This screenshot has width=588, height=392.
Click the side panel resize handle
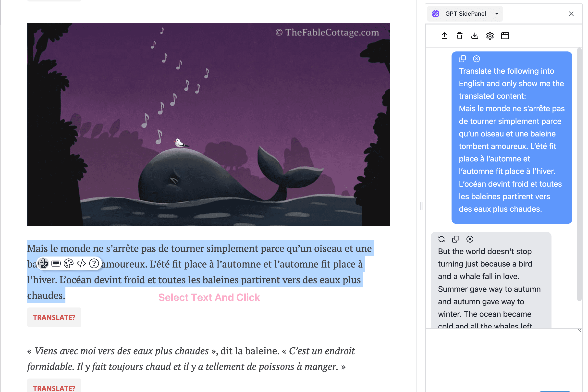click(x=421, y=206)
